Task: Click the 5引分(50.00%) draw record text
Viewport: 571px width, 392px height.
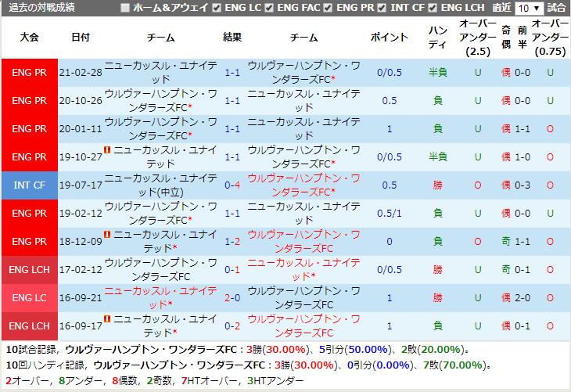Action: pos(354,350)
